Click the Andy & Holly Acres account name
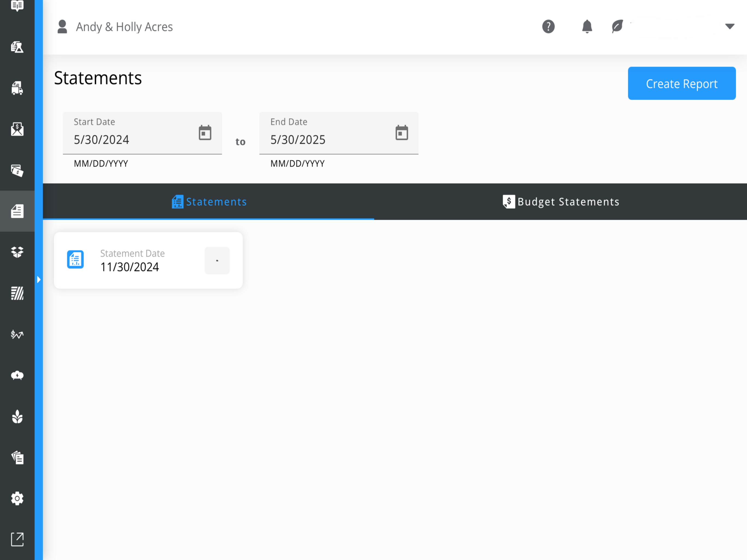The width and height of the screenshot is (747, 560). (x=124, y=27)
